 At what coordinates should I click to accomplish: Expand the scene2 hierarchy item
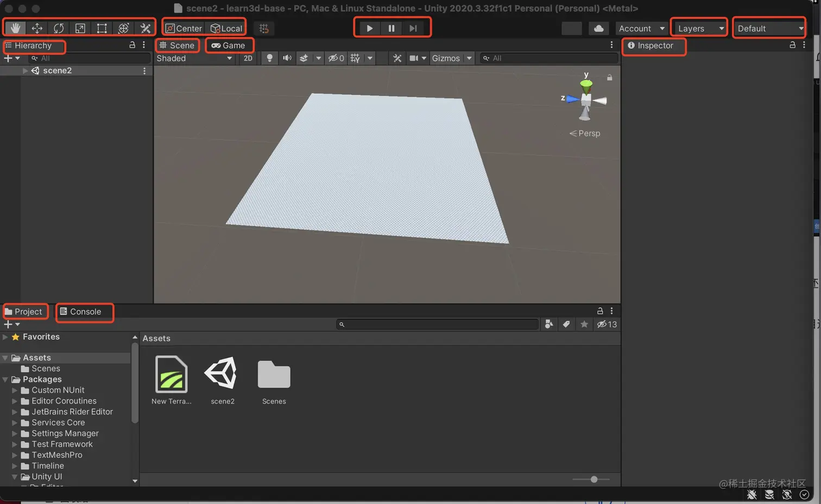(x=25, y=71)
